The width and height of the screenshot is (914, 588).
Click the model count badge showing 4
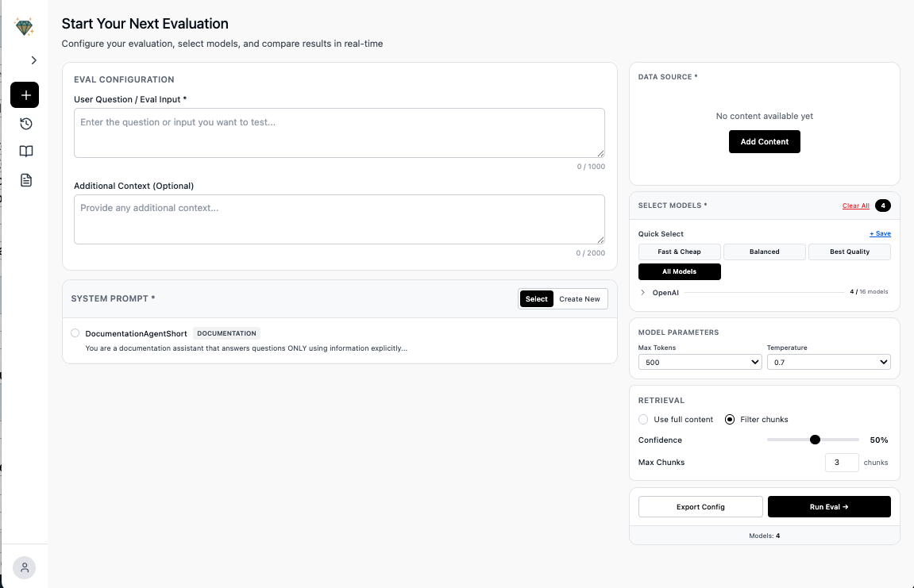(x=882, y=206)
